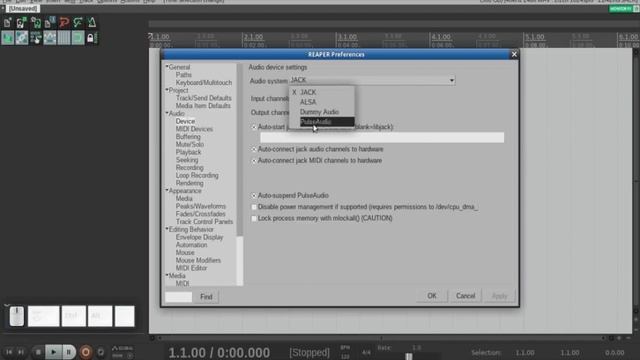Viewport: 640px width, 360px height.
Task: Click the green Redo toolbar icon
Action: [x=78, y=22]
